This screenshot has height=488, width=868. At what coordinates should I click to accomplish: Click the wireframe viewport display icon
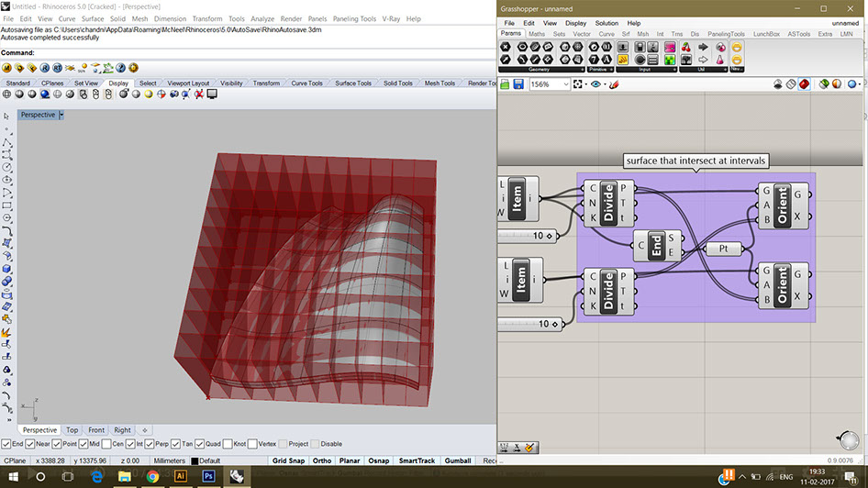tap(6, 94)
